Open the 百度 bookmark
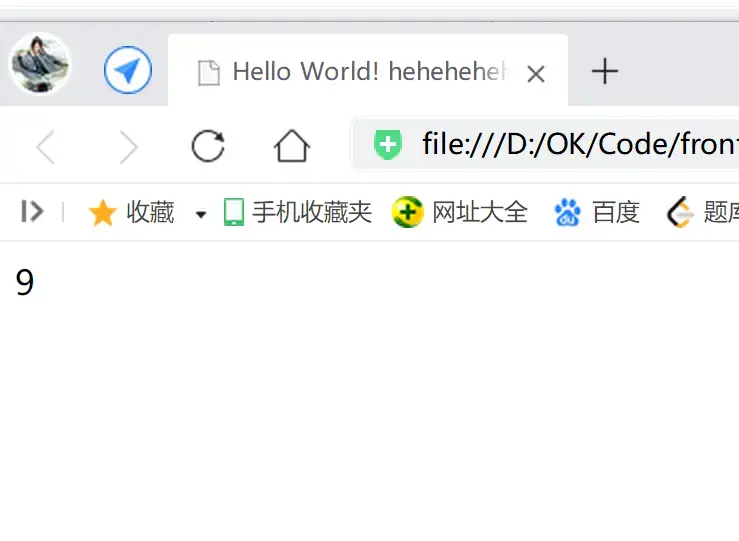Viewport: 739px width, 541px height. click(x=597, y=212)
